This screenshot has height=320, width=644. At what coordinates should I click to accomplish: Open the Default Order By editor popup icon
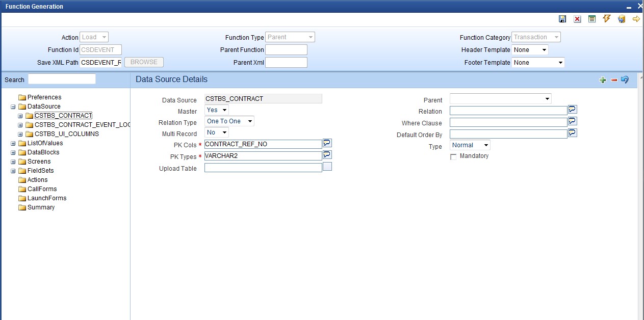(573, 132)
